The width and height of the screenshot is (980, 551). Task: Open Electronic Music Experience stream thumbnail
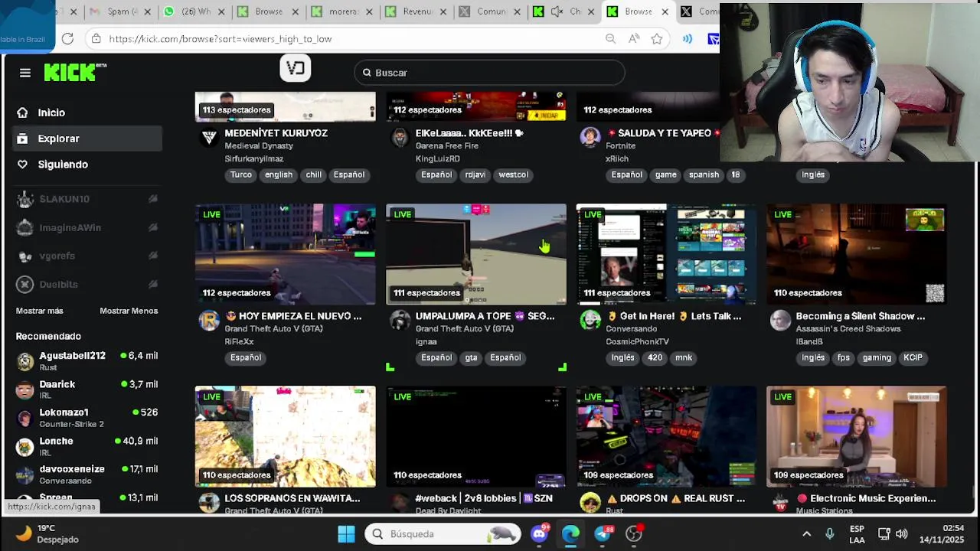[857, 436]
